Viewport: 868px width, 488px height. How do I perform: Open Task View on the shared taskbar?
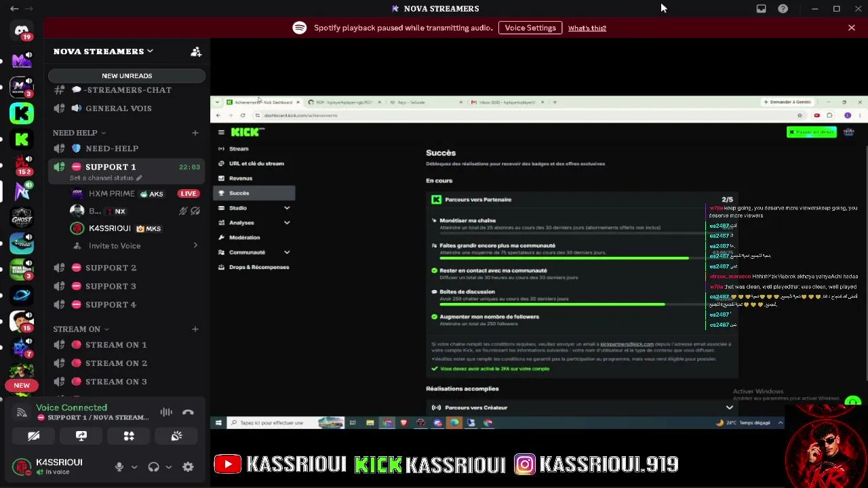353,423
